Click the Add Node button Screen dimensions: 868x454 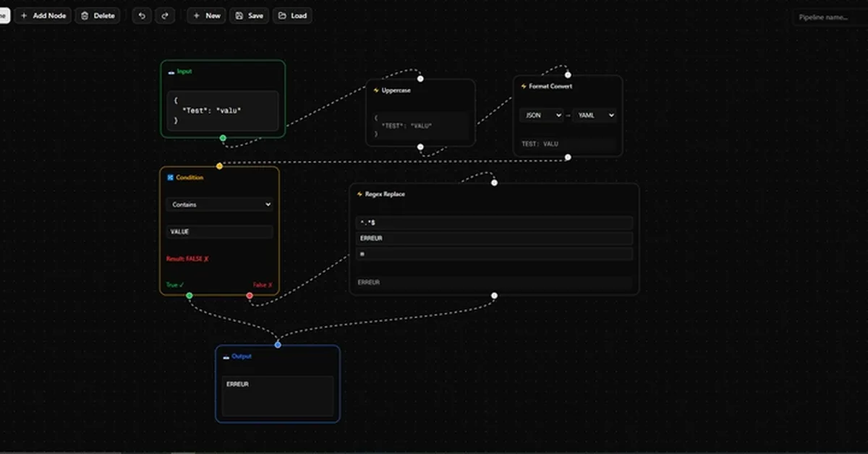43,15
